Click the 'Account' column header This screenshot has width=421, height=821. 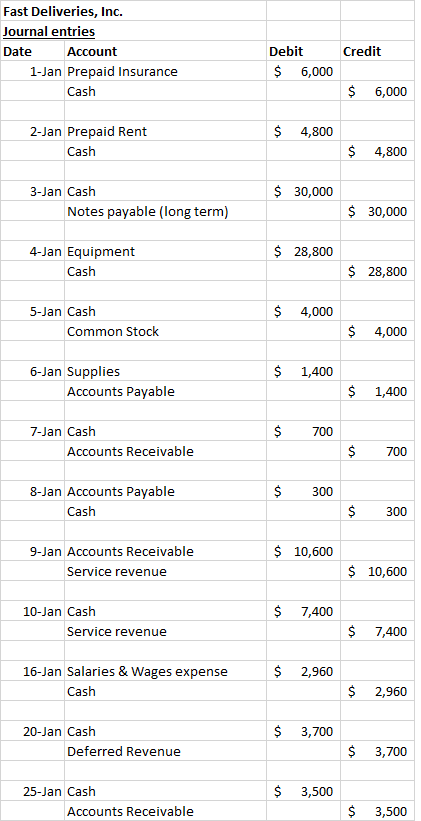(x=165, y=51)
